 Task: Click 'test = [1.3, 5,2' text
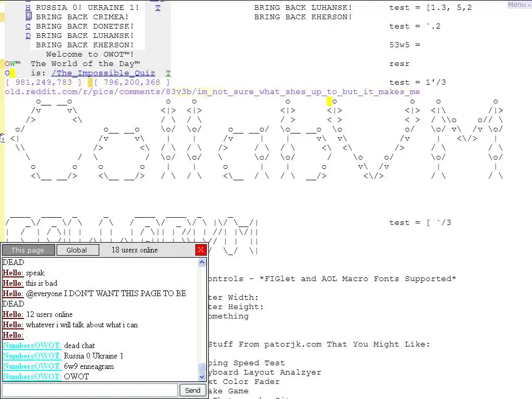[431, 7]
